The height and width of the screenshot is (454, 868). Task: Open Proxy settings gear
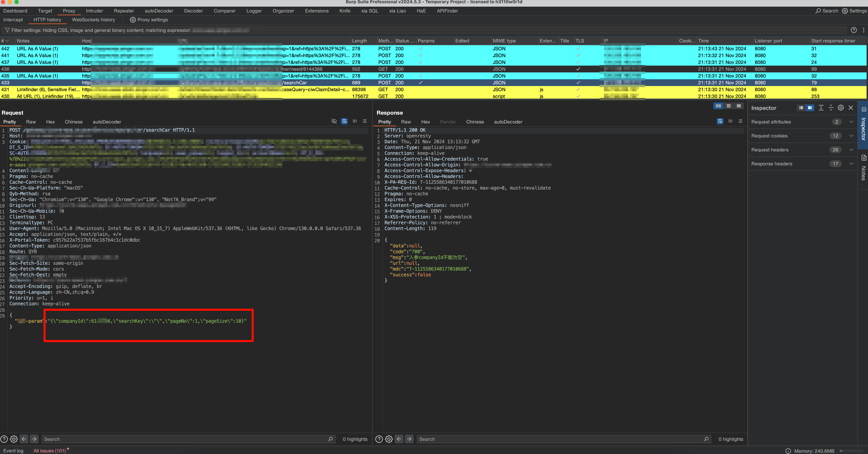tap(133, 20)
